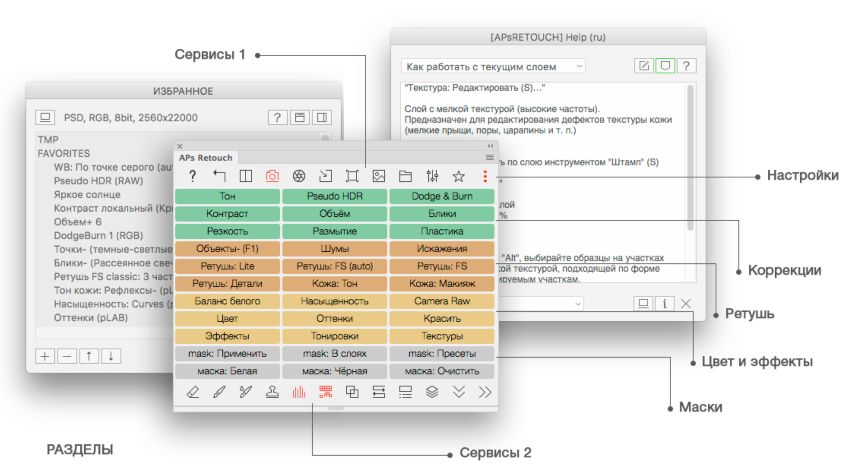Screen dimensions: 868x472
Task: Open the 'Как работать с текущим слоем' dropdown
Action: point(493,67)
